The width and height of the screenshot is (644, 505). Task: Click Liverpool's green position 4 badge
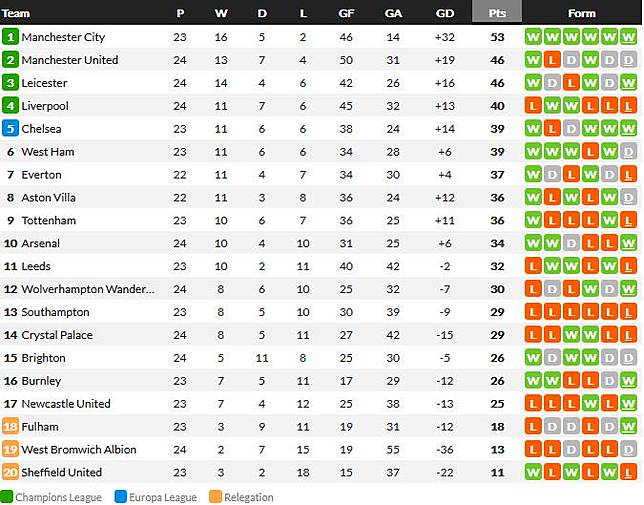(x=10, y=106)
